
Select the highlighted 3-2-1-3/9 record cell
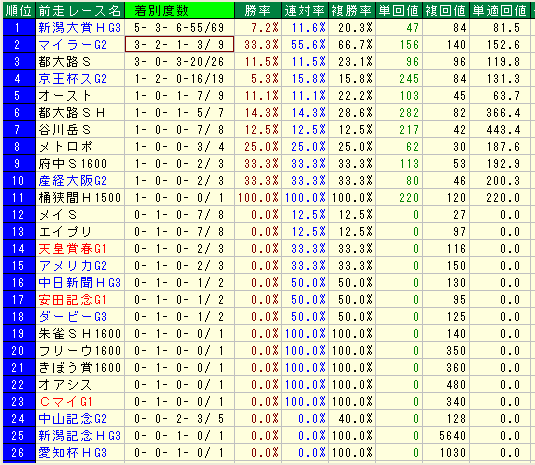tap(179, 44)
